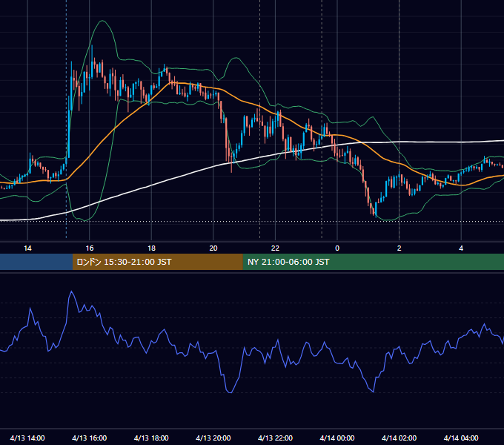Screen dimensions: 504x445
Task: Click the London 15:30-21:00 JST session bar
Action: tap(158, 262)
